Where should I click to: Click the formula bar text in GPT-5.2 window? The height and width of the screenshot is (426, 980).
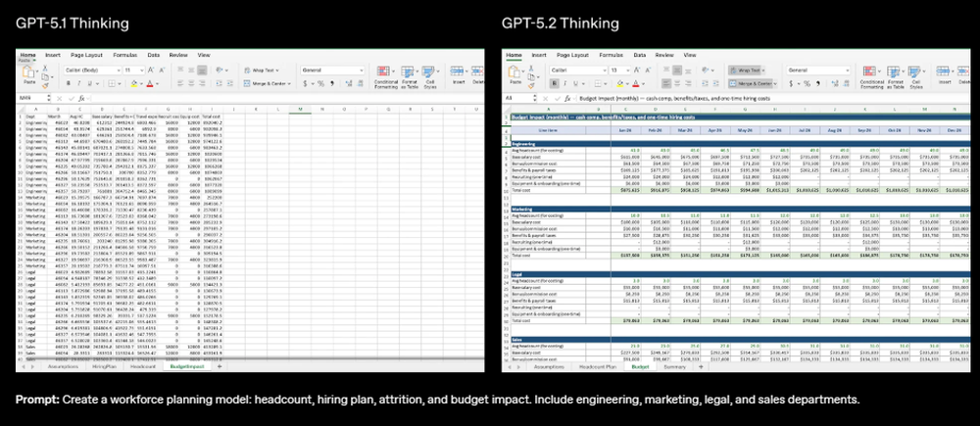tap(674, 98)
